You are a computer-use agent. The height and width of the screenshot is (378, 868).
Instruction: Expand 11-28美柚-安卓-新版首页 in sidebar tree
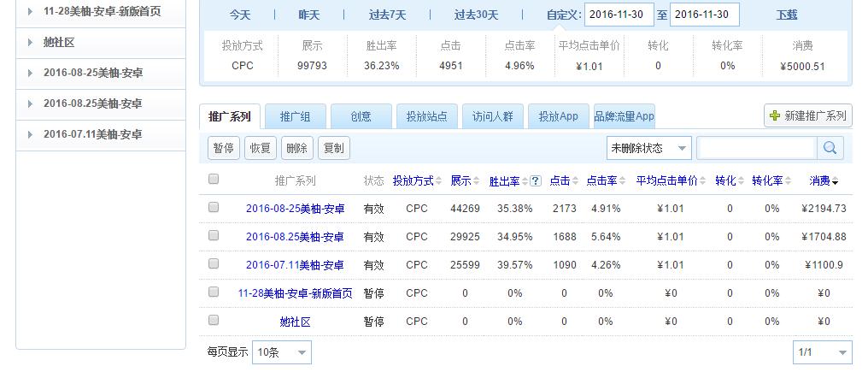tap(31, 11)
